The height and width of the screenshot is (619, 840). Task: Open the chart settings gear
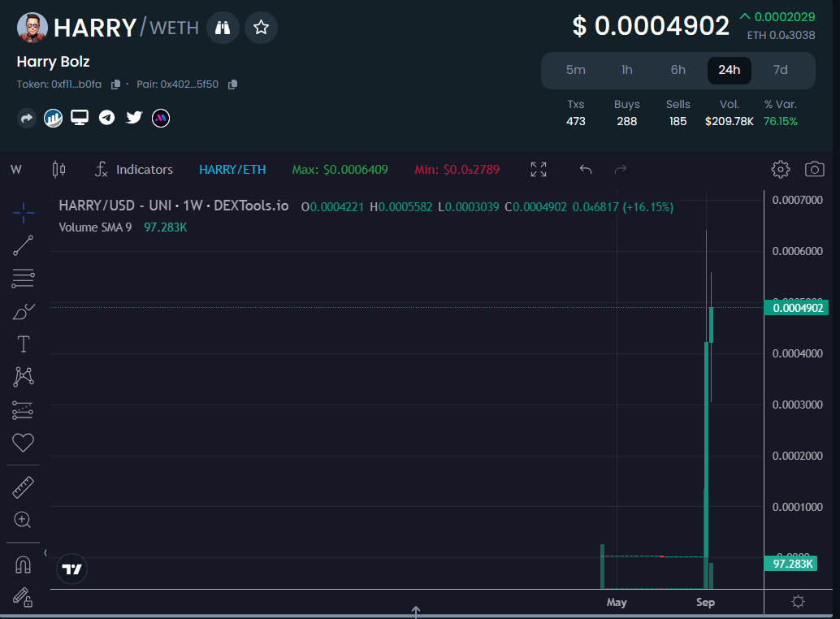(780, 169)
